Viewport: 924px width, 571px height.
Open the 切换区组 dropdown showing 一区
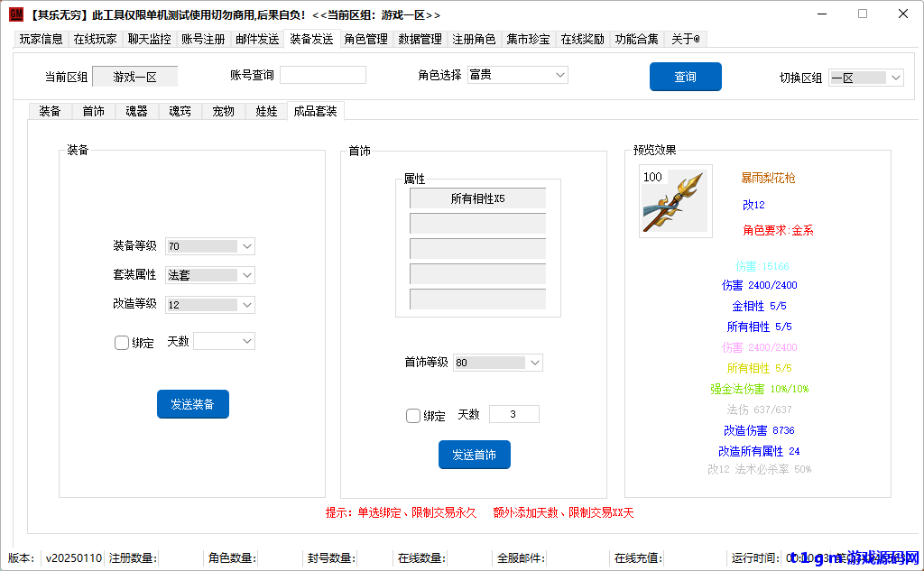(865, 77)
